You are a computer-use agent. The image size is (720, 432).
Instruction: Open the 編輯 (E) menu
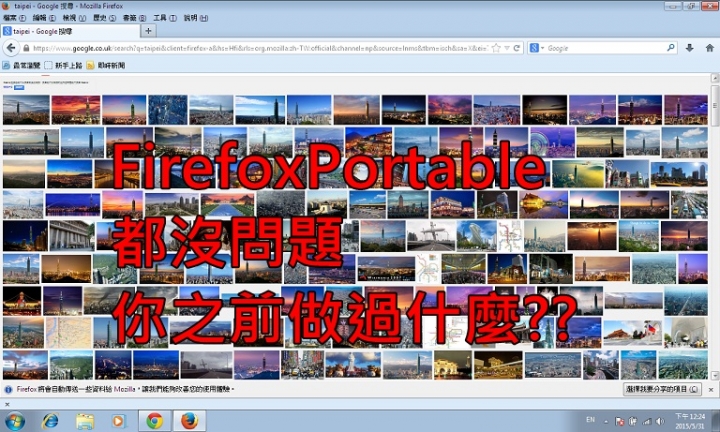click(44, 18)
